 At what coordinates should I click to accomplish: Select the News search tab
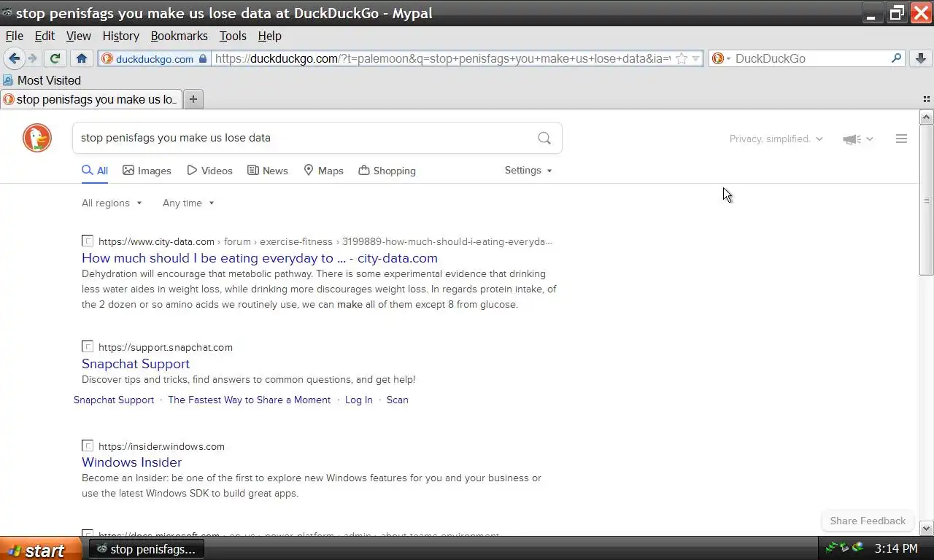pyautogui.click(x=268, y=171)
